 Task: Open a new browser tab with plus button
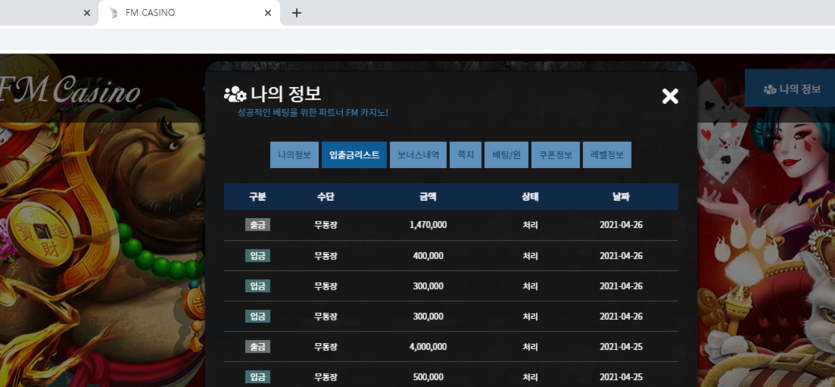(x=297, y=13)
